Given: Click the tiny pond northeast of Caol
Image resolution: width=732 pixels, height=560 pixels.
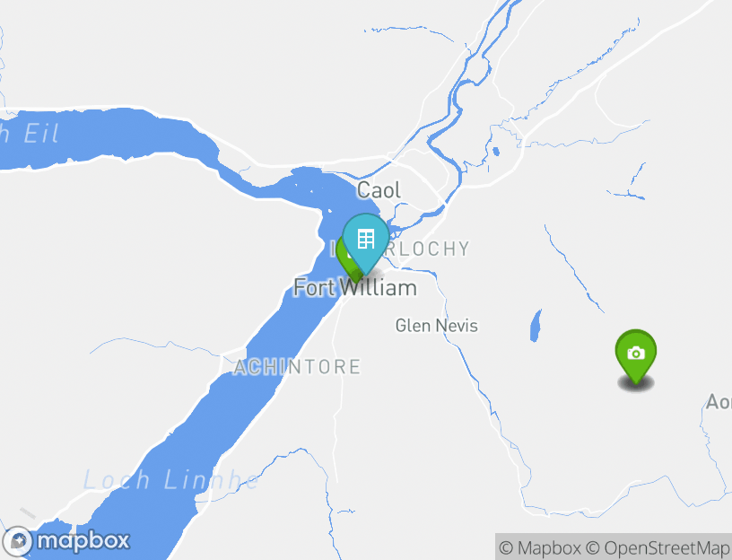Looking at the screenshot, I should (x=496, y=152).
